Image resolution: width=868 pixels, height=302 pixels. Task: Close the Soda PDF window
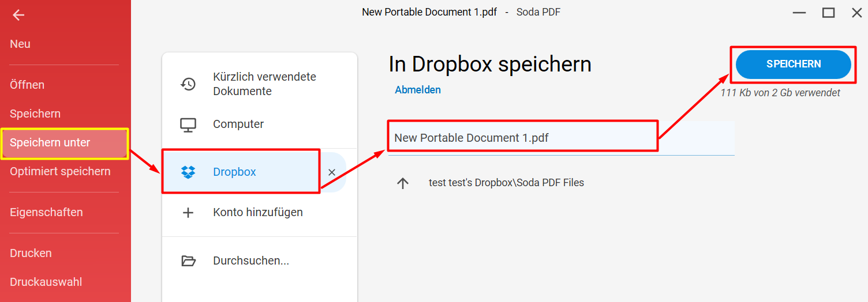coord(857,13)
